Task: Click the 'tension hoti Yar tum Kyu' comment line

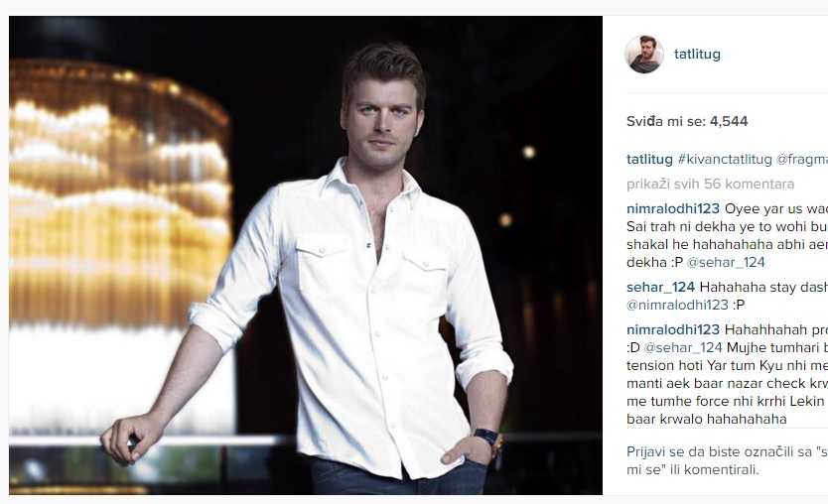Action: 727,366
